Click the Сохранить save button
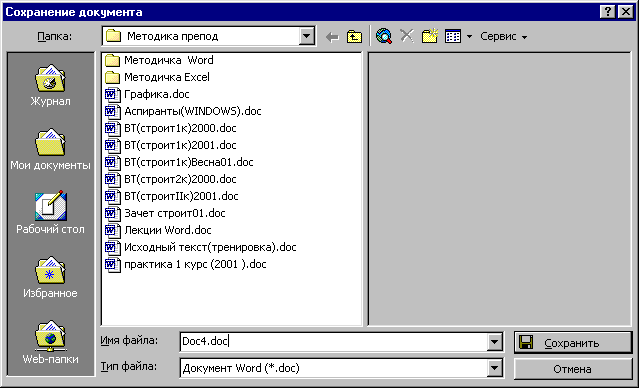 573,343
